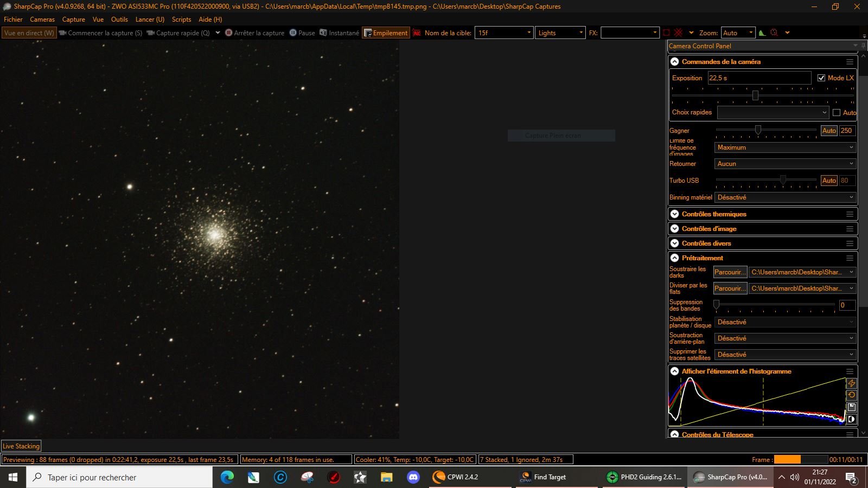
Task: Click the Exposition slider handle
Action: pos(755,95)
